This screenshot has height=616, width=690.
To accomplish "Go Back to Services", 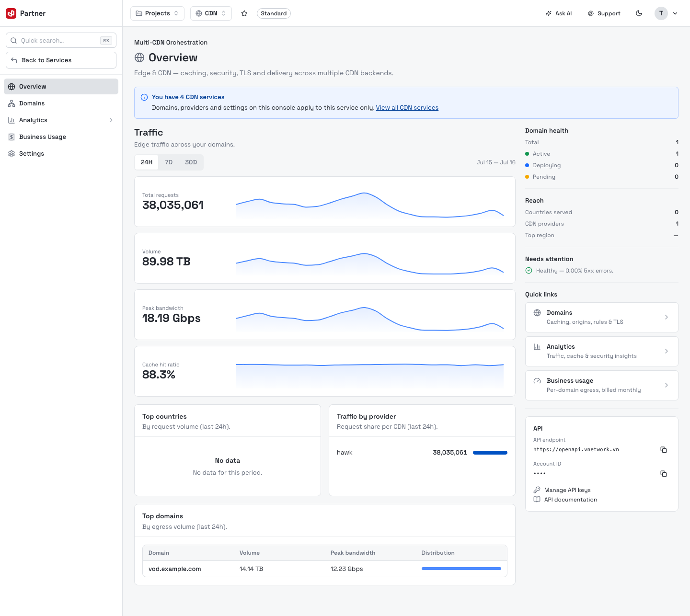I will (x=61, y=60).
